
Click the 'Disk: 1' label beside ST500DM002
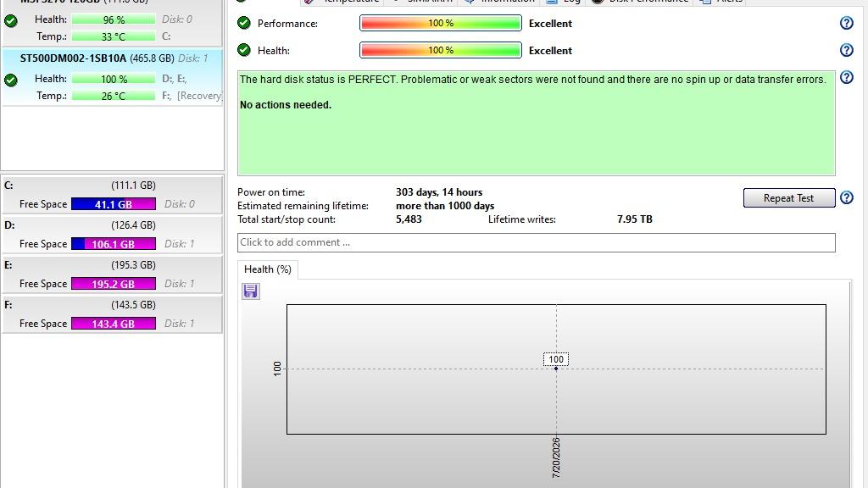tap(192, 58)
